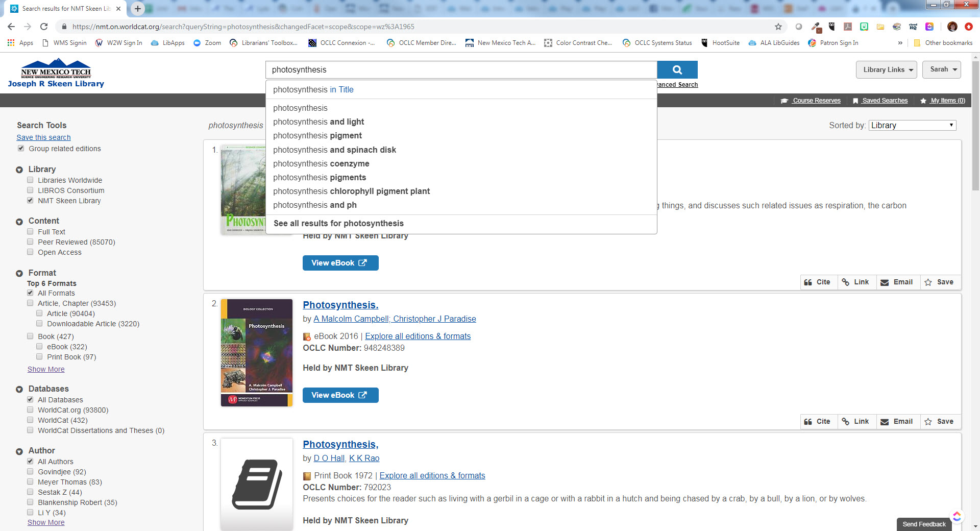
Task: Expand the Library Links dropdown
Action: coord(886,70)
